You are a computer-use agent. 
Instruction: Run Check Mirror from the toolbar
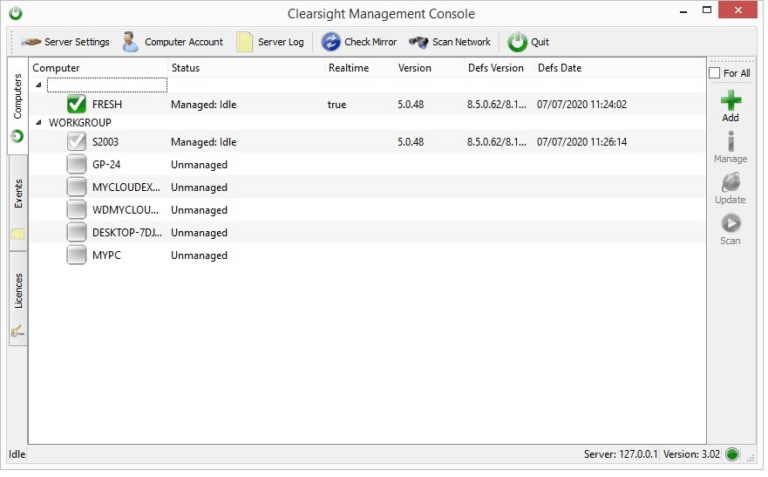coord(360,42)
